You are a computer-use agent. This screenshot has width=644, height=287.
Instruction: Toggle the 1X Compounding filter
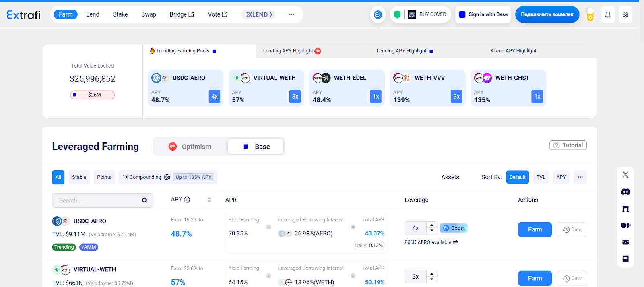(x=168, y=177)
